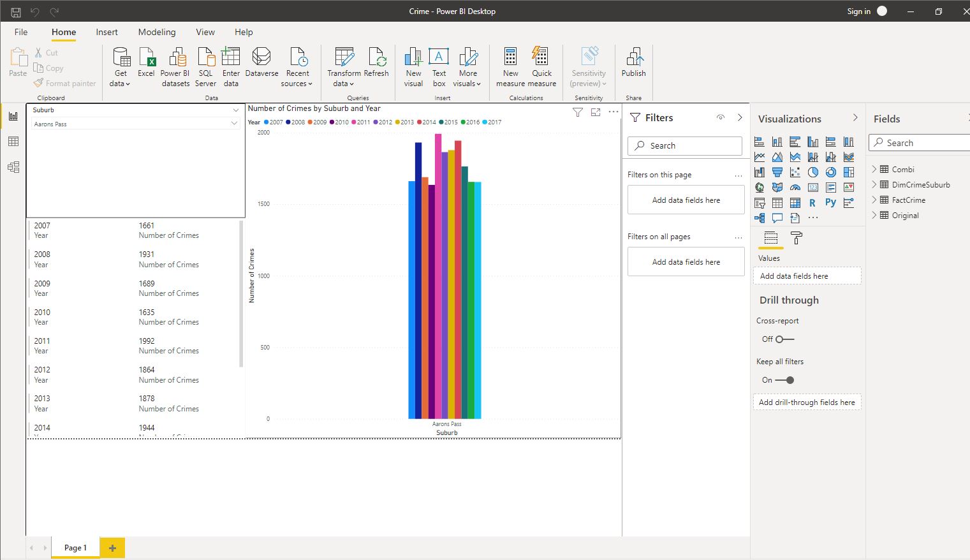Open Filters on all pages options

[x=739, y=237]
